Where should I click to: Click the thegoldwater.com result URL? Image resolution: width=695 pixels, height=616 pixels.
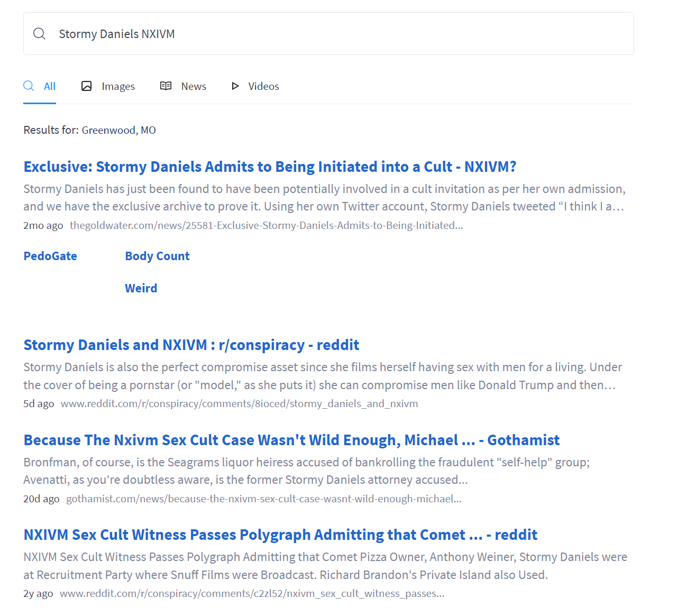267,225
